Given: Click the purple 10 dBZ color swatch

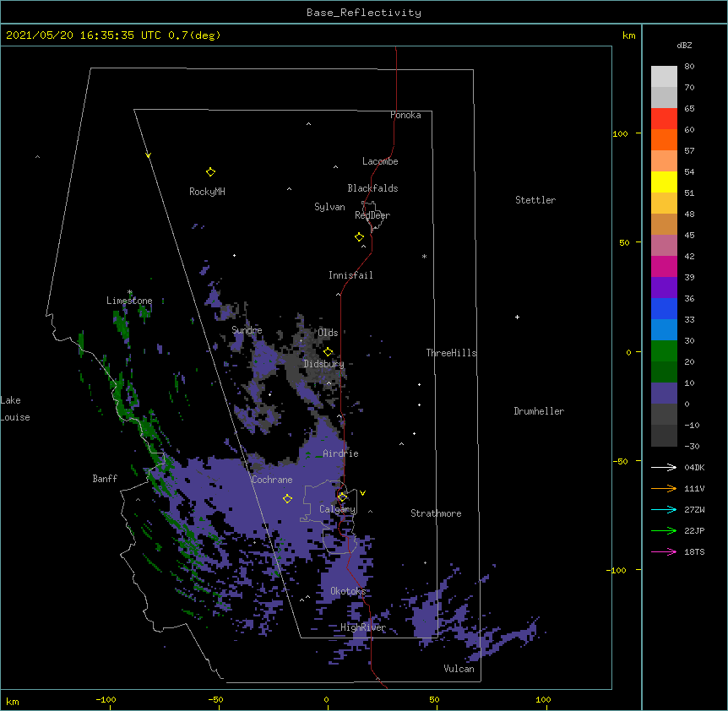Looking at the screenshot, I should pos(664,393).
